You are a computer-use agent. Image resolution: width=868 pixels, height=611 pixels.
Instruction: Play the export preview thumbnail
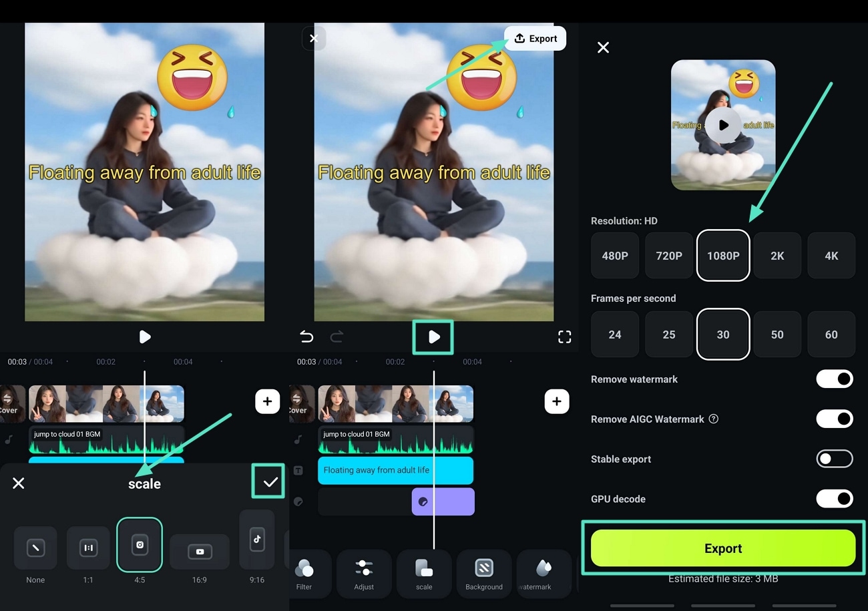click(x=723, y=125)
